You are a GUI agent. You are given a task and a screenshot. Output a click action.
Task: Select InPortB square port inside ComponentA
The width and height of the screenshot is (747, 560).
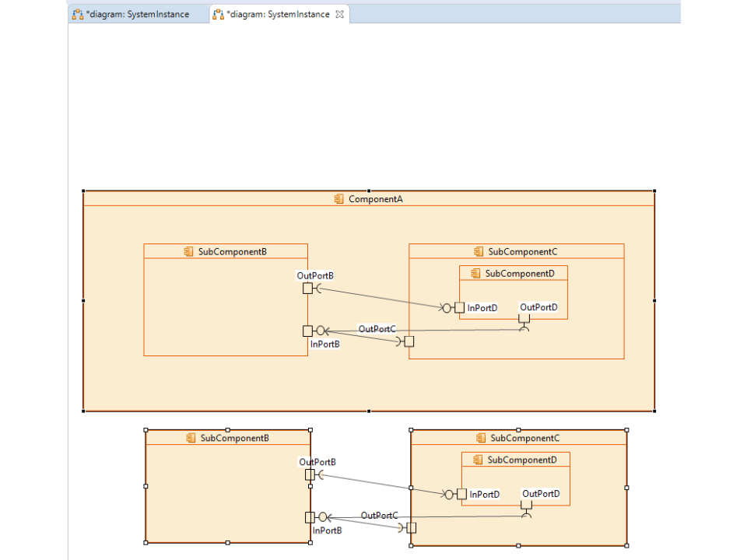point(307,331)
